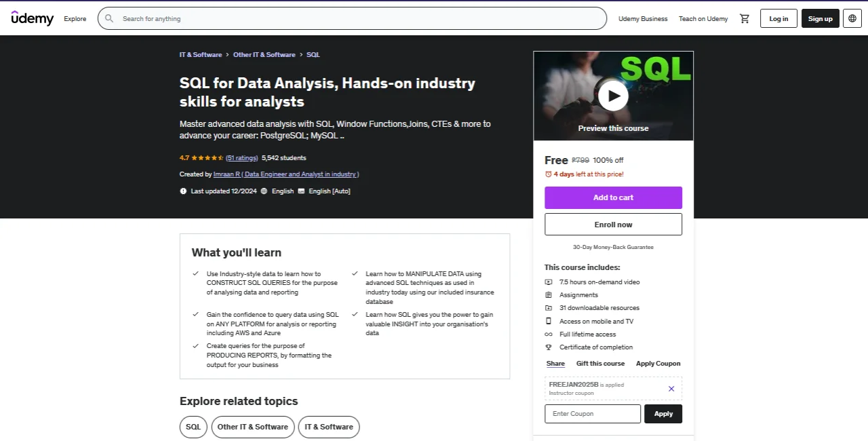Click the Assignments icon in course includes
868x441 pixels.
[x=549, y=295]
